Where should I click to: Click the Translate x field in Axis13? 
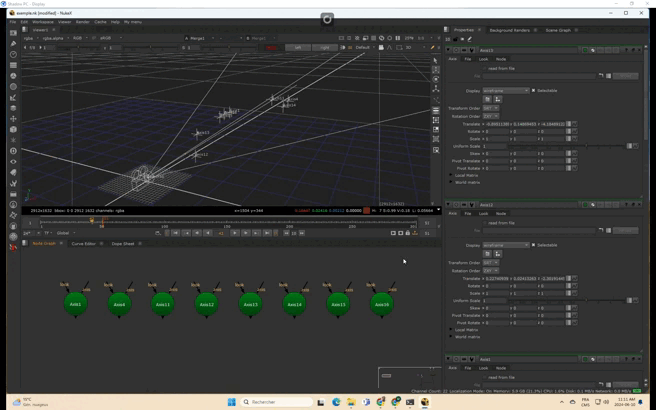(x=497, y=124)
